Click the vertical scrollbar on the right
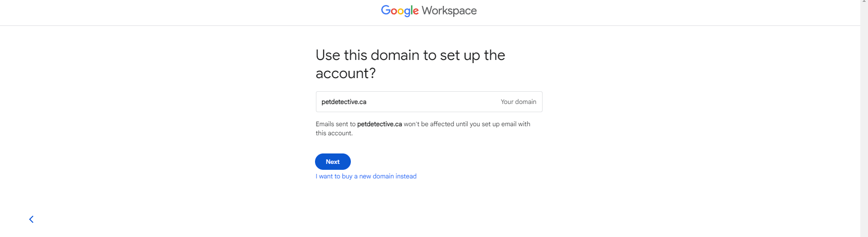Viewport: 868px width, 237px height. pos(864,118)
